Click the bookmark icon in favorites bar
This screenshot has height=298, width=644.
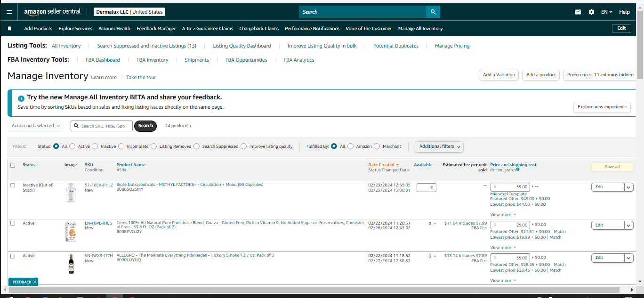(9, 29)
